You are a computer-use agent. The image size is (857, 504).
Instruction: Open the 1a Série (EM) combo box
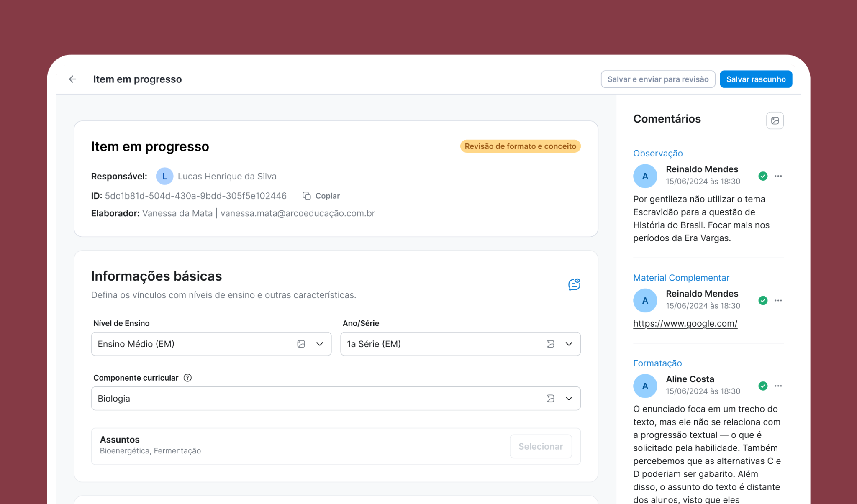tap(460, 344)
